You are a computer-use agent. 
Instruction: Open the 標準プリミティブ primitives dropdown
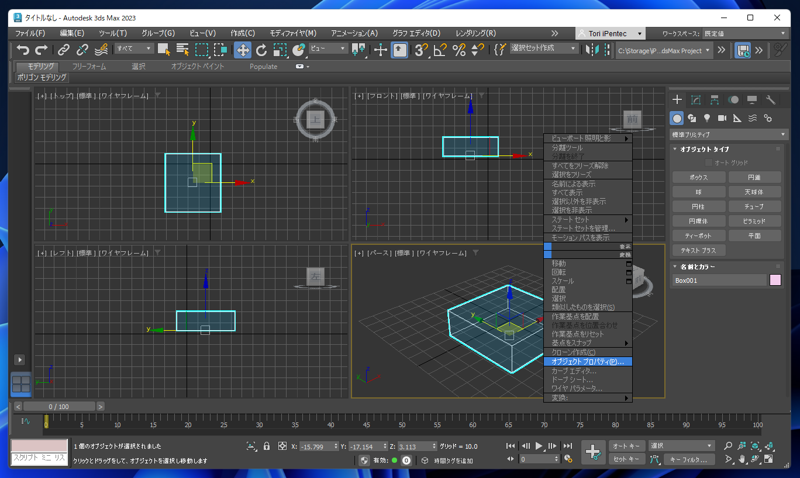tap(729, 135)
